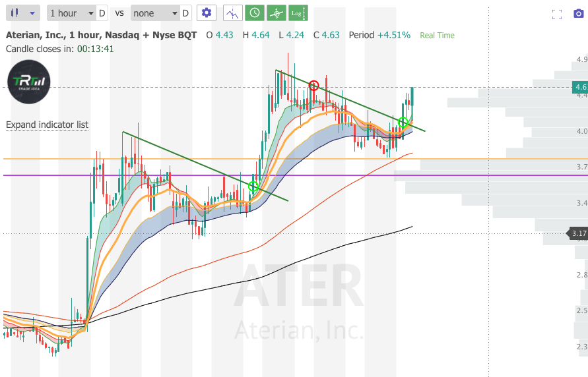Click the 3.17 crosshair price label
The height and width of the screenshot is (377, 588).
(579, 233)
